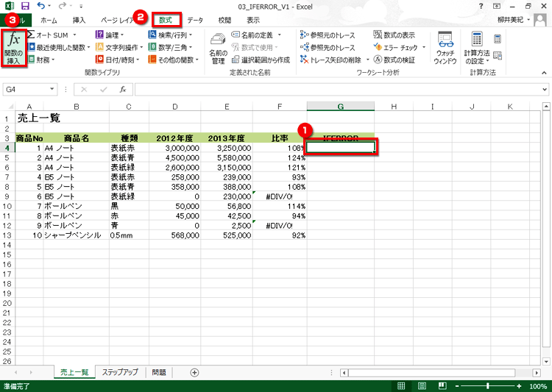Viewport: 552px width, 392px height.
Task: Click the Save icon in the quick access toolbar
Action: (25, 6)
